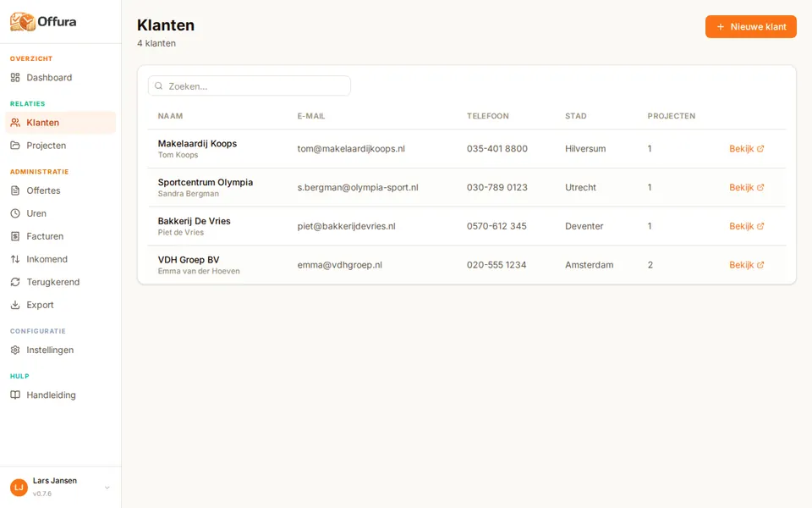
Task: Click Bekijk link for Makelaardij Koops
Action: click(746, 149)
